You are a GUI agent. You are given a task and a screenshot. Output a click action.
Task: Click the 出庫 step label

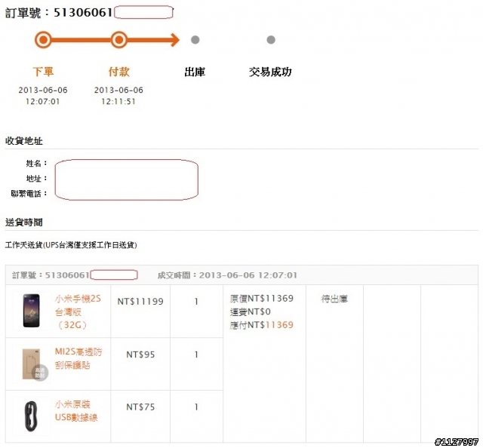tap(195, 72)
